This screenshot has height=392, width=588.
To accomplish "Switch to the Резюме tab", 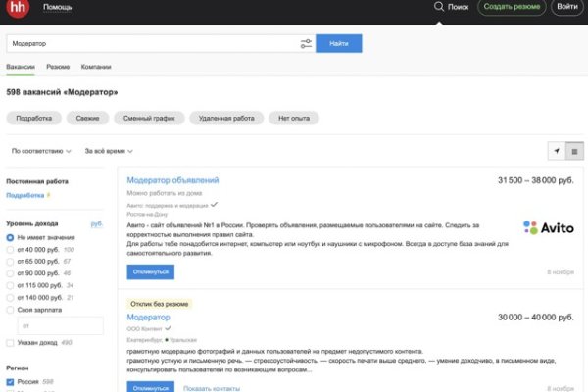I will pyautogui.click(x=58, y=67).
